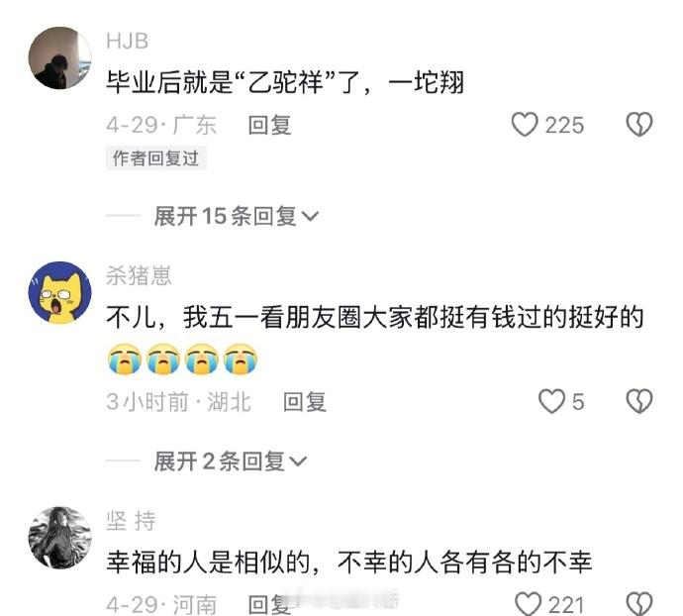Screen dimensions: 683x616
Task: Open 坚持's black-and-white avatar
Action: (x=59, y=538)
